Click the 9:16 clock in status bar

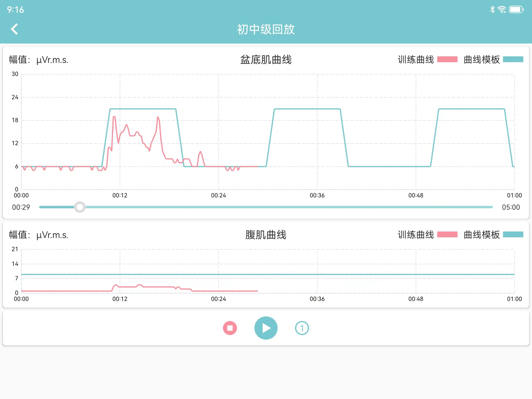coord(16,10)
